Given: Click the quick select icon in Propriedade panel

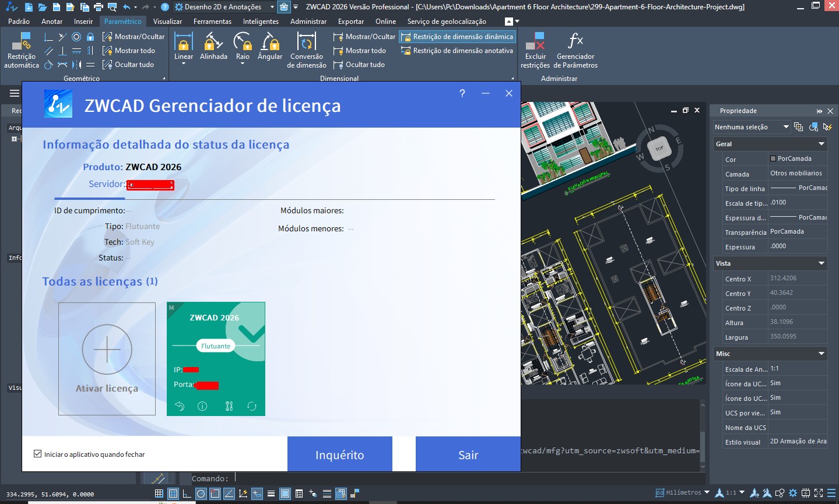Looking at the screenshot, I should (x=827, y=127).
